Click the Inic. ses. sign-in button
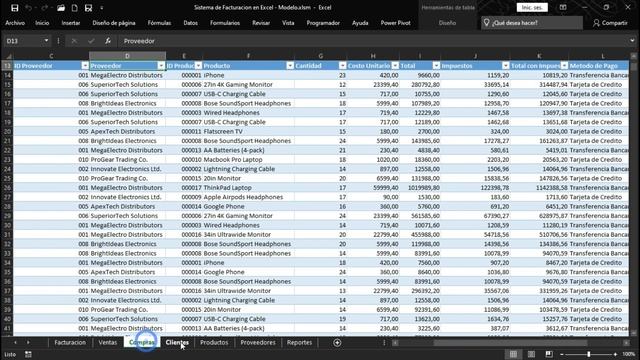The image size is (640, 360). pyautogui.click(x=532, y=7)
